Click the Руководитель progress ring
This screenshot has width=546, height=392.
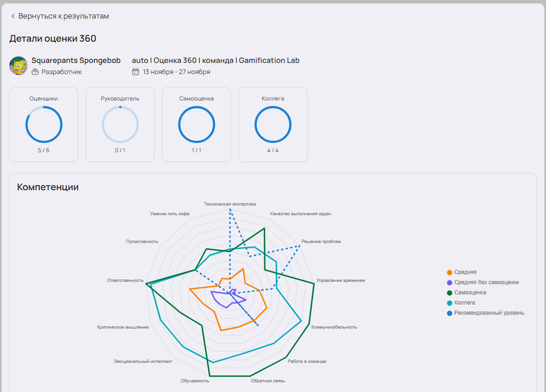120,124
